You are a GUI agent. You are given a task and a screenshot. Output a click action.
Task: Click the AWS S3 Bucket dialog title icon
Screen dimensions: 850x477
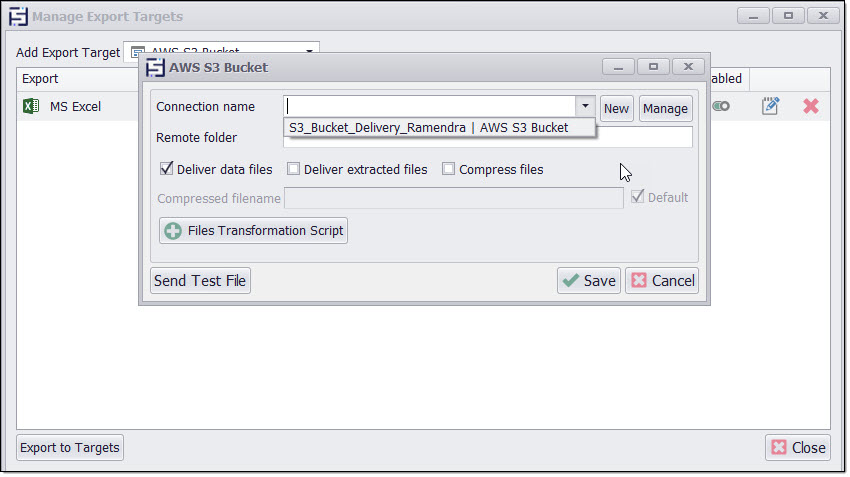tap(155, 68)
